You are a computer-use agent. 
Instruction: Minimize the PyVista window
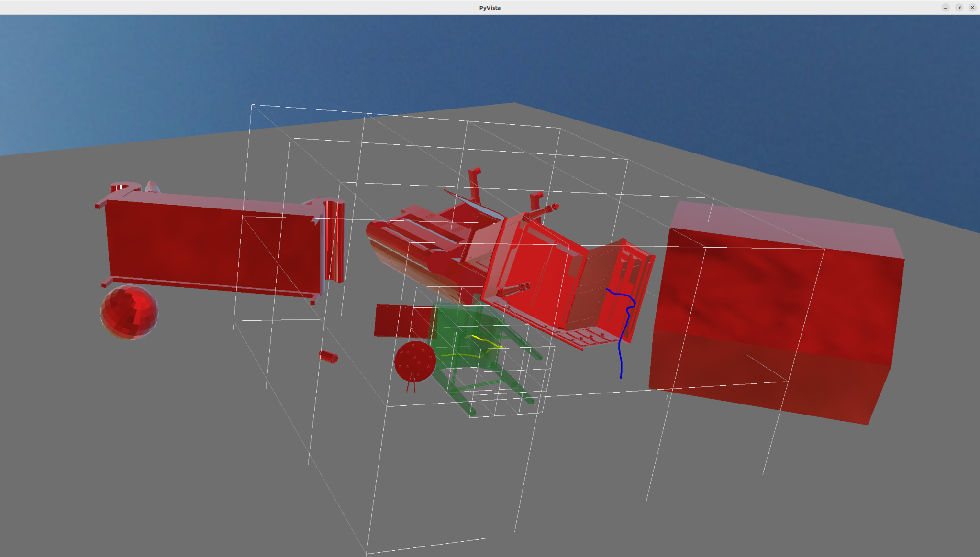[946, 8]
